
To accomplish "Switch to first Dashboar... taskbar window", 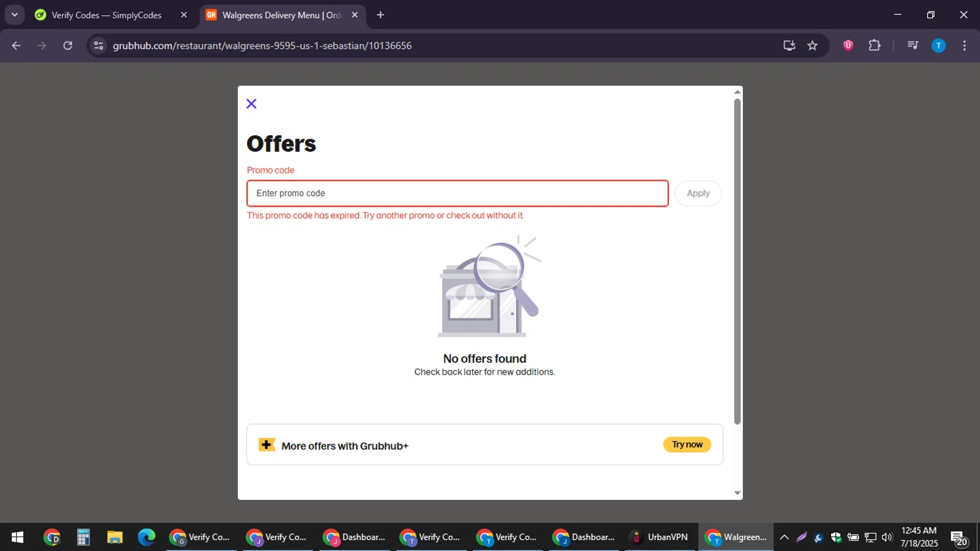I will [354, 537].
